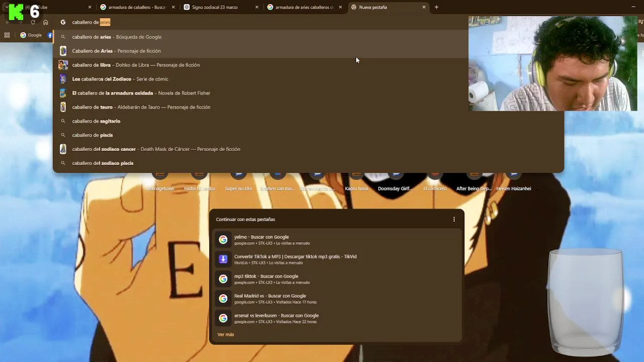Open the 'Heisen Haizanhei' shortcut
Image resolution: width=644 pixels, height=362 pixels.
[514, 182]
